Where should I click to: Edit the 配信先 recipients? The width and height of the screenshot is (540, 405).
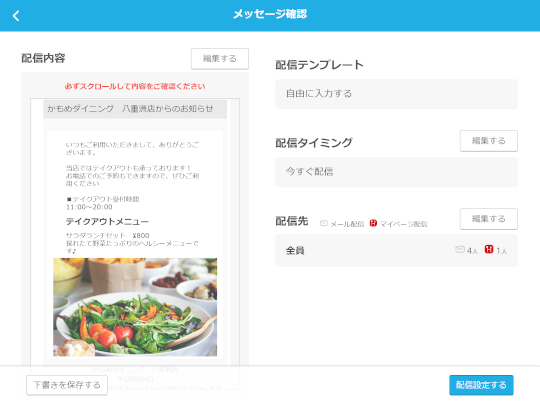coord(488,219)
